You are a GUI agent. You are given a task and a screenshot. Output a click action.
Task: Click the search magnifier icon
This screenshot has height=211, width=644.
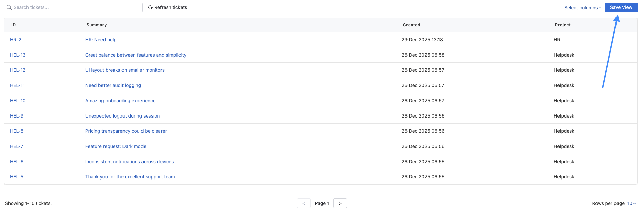point(9,7)
